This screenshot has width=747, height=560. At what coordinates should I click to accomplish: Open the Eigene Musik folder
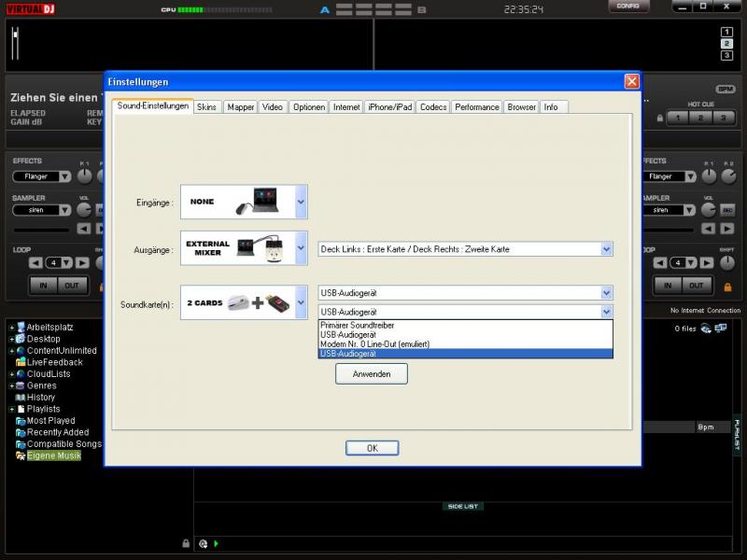(53, 455)
